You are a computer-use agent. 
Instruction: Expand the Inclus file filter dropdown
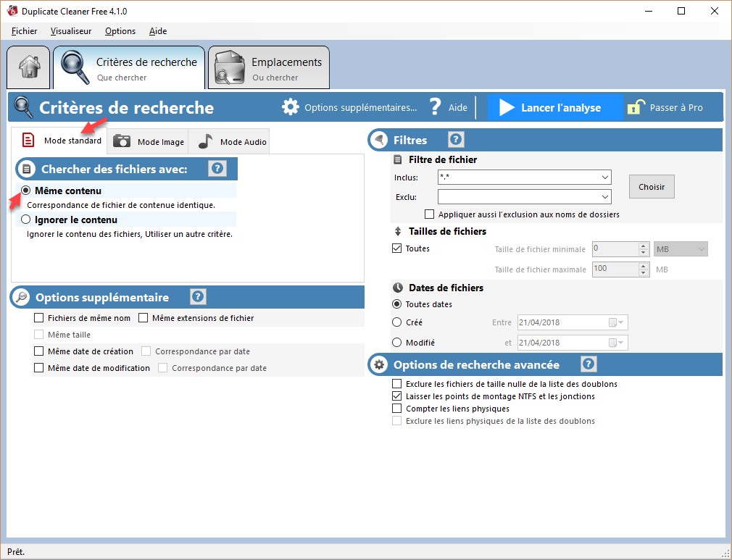(604, 177)
